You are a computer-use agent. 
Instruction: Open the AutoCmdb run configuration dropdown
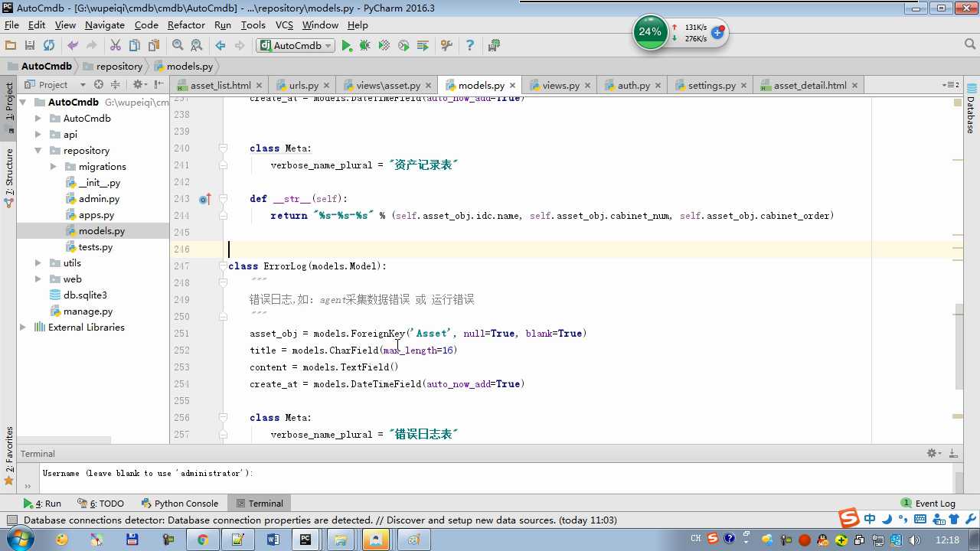[x=296, y=45]
